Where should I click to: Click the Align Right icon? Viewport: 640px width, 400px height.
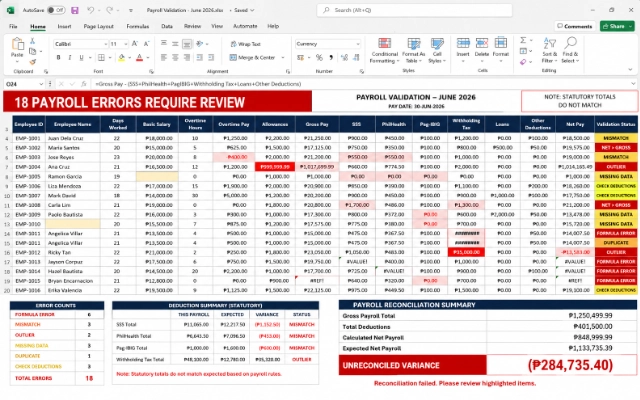(187, 58)
